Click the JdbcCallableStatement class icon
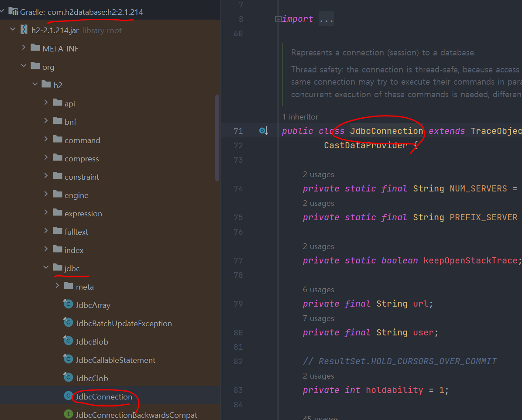This screenshot has height=420, width=522. [68, 359]
